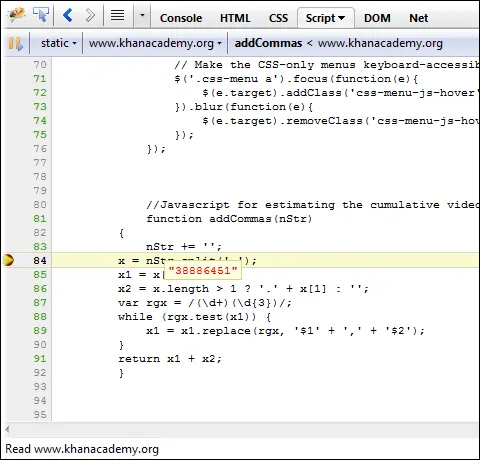This screenshot has height=460, width=480.
Task: Switch to the Net tab
Action: 419,18
